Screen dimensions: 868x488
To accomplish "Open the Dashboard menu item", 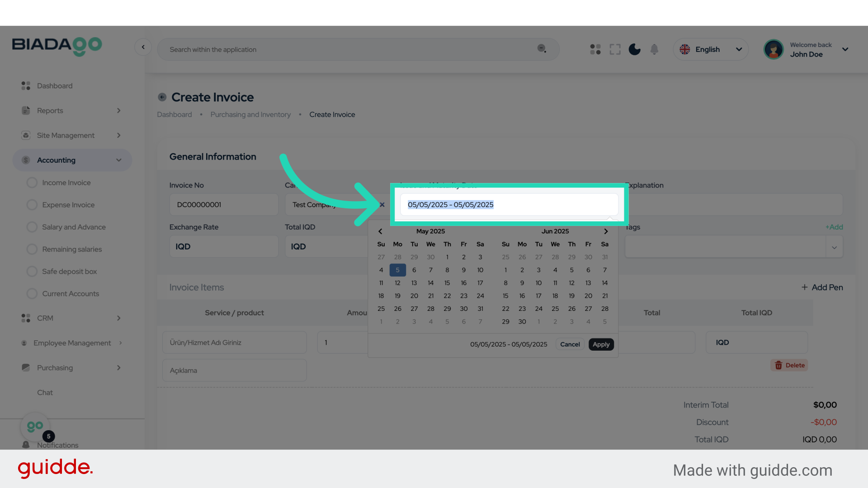I will 55,86.
